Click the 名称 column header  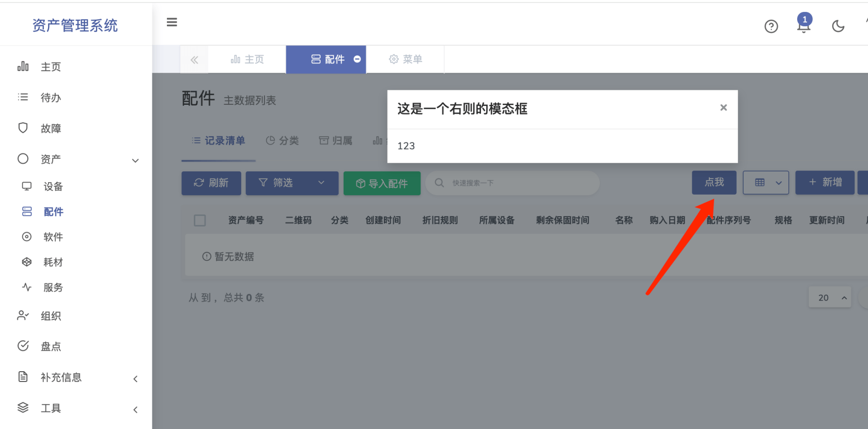pos(624,220)
